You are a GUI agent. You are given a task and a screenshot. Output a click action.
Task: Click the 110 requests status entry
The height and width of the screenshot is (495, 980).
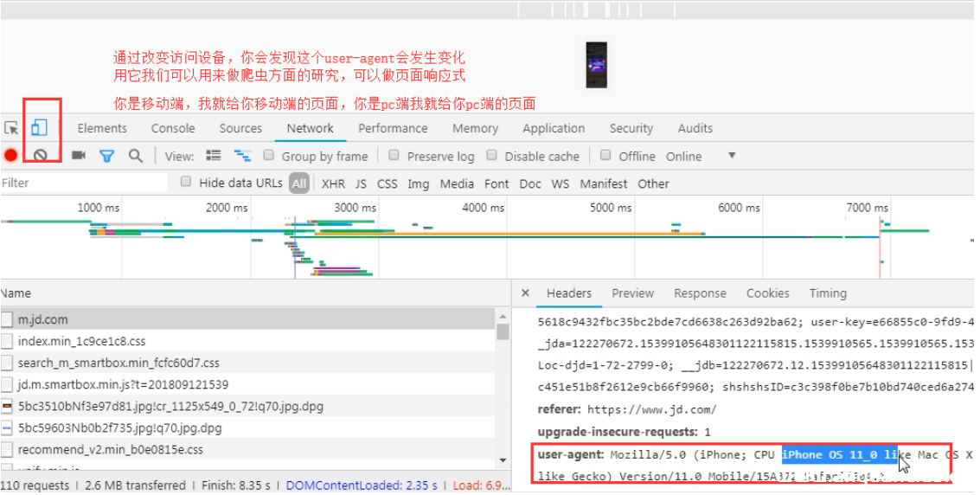pyautogui.click(x=35, y=485)
